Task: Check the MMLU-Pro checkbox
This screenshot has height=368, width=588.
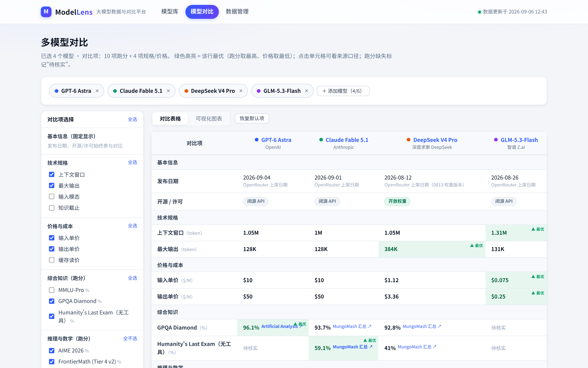Action: 51,290
